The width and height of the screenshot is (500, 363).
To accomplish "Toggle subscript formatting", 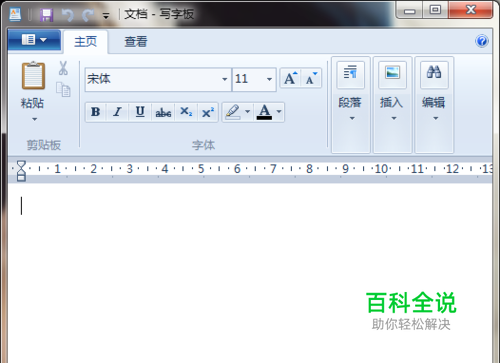I will pyautogui.click(x=186, y=112).
